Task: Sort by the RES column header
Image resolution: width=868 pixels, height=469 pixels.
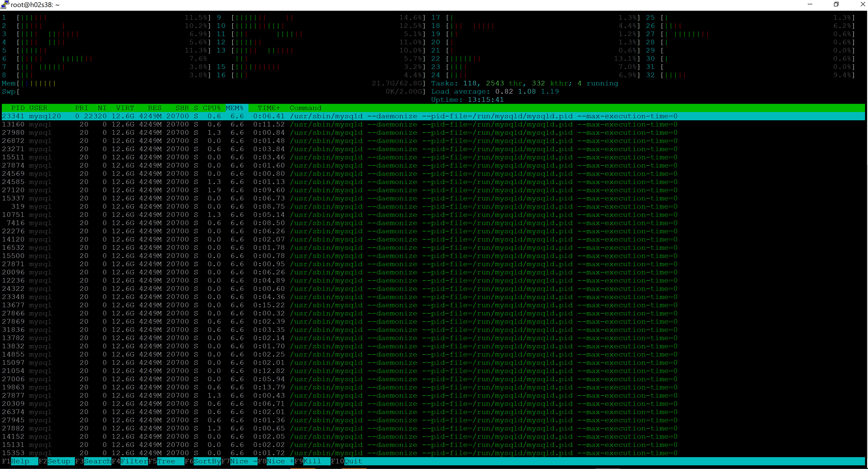Action: (155, 108)
